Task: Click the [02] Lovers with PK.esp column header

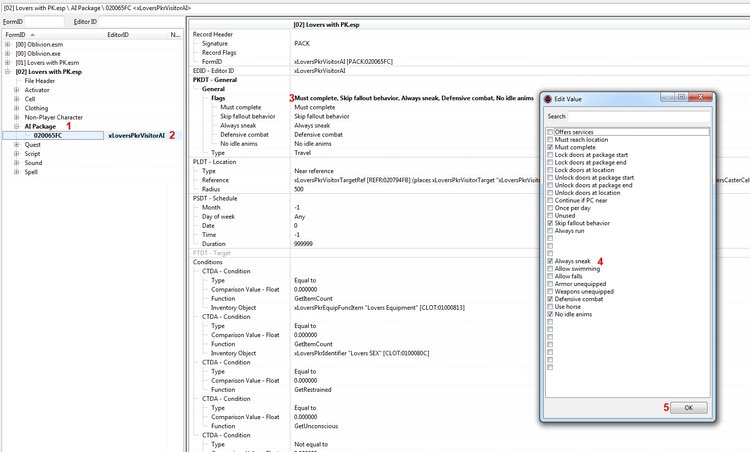Action: (x=326, y=24)
